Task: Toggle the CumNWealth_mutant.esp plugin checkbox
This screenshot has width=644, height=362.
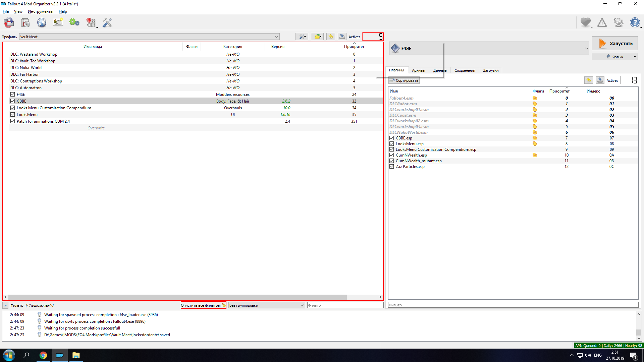Action: [392, 161]
